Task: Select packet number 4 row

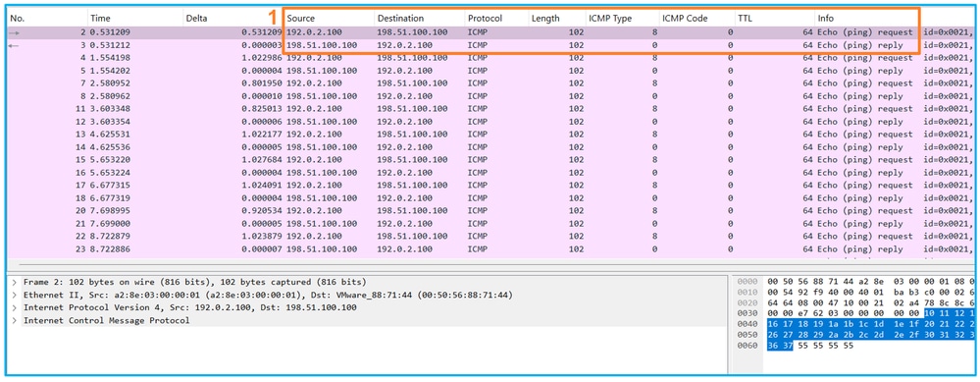Action: point(490,58)
